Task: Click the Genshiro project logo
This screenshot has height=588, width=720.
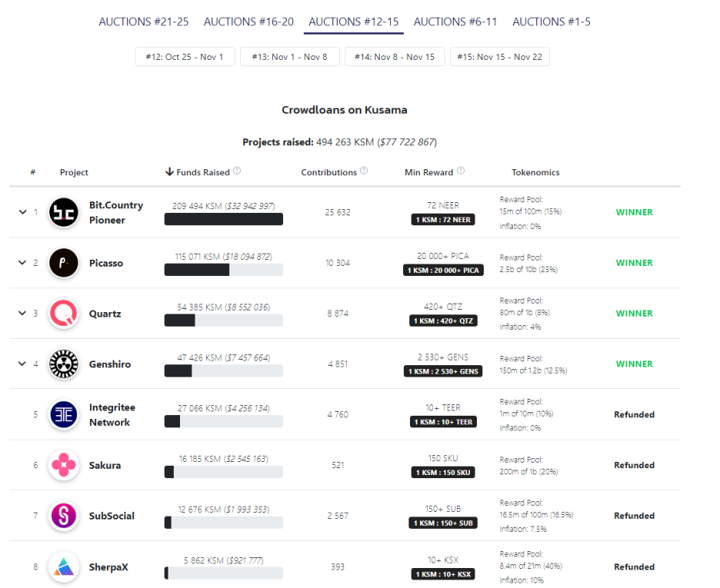Action: (x=63, y=364)
